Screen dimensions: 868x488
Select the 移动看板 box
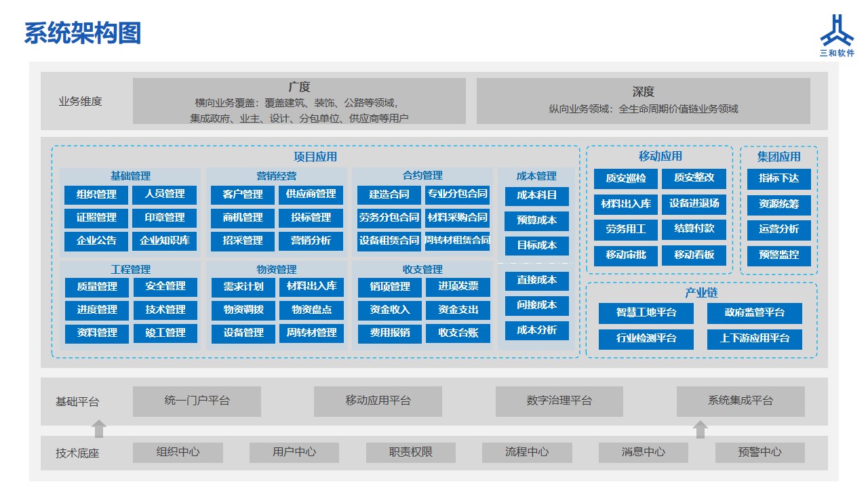(694, 256)
